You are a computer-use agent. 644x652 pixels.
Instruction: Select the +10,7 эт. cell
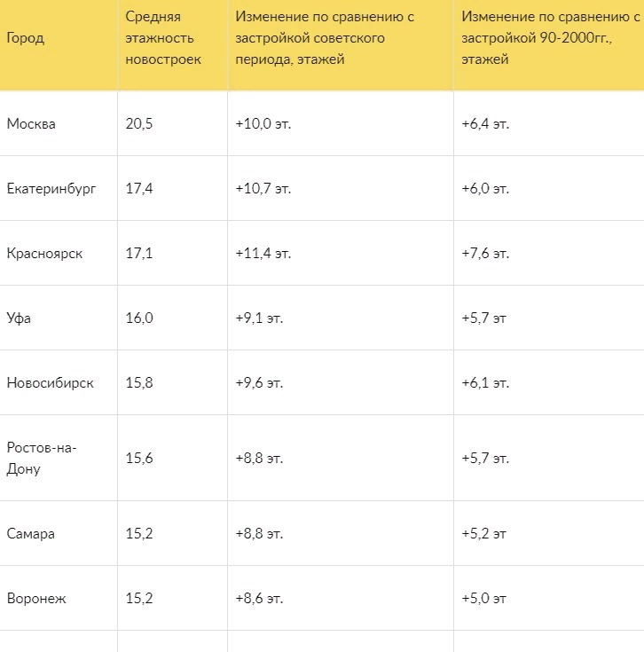tap(263, 189)
